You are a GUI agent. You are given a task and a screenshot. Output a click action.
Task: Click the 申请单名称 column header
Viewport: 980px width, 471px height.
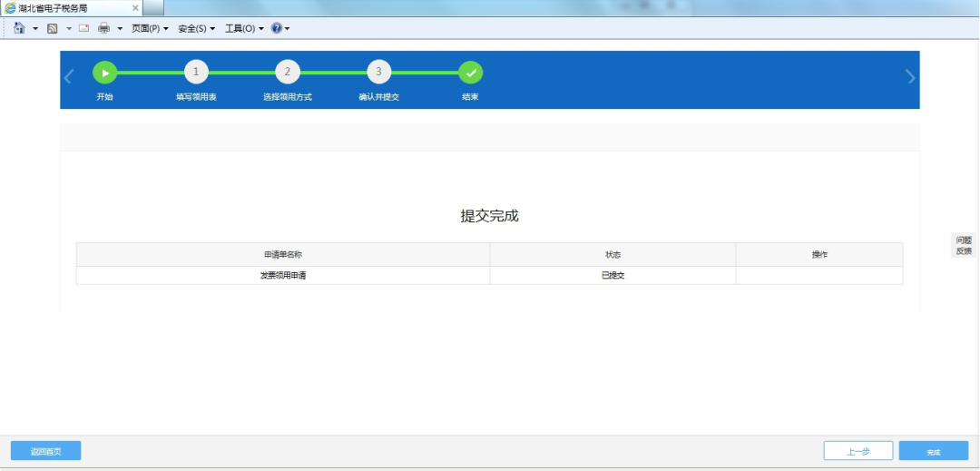283,255
